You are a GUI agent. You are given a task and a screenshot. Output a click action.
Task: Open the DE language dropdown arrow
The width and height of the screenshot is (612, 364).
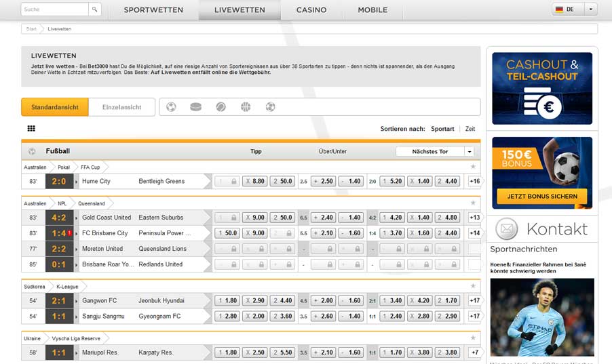[590, 9]
